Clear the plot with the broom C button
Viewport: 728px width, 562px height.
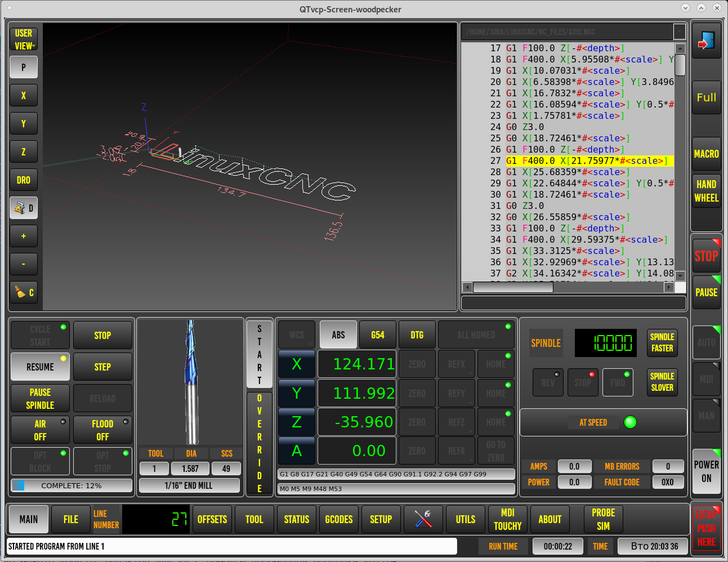point(24,292)
